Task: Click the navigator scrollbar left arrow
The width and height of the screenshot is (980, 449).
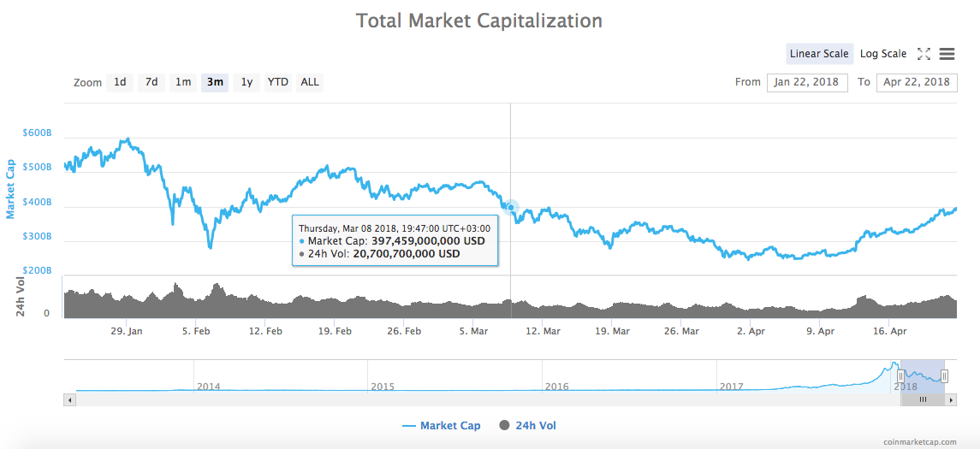Action: pyautogui.click(x=69, y=399)
